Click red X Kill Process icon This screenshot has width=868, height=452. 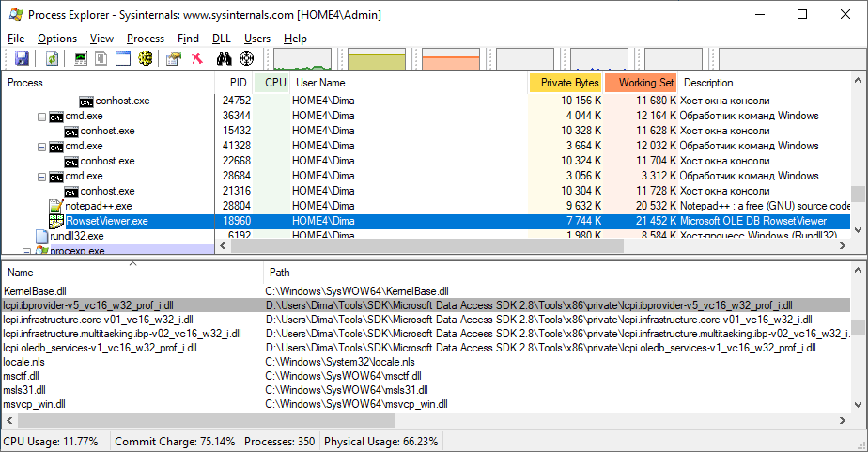point(196,58)
